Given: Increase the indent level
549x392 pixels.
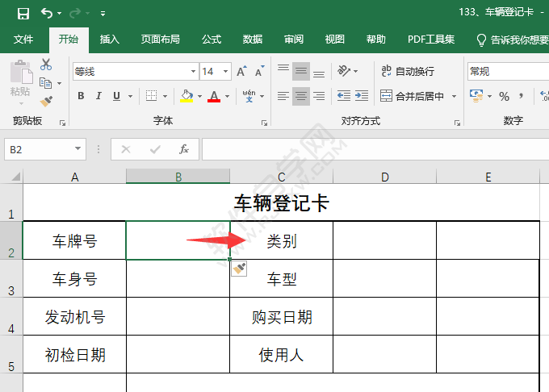Looking at the screenshot, I should [362, 95].
